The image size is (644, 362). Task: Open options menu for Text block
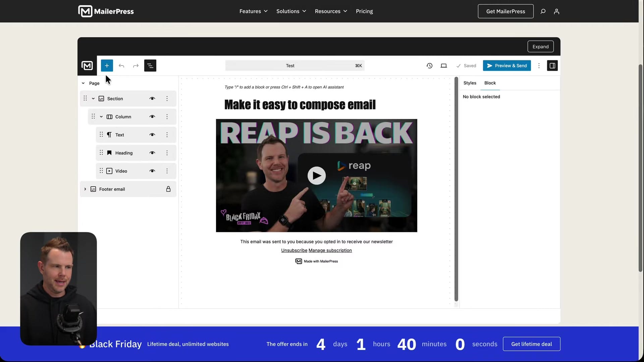point(167,135)
